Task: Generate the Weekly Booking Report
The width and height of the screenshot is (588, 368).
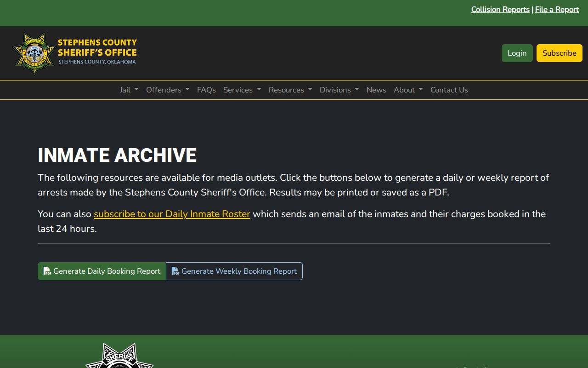Action: 234,271
